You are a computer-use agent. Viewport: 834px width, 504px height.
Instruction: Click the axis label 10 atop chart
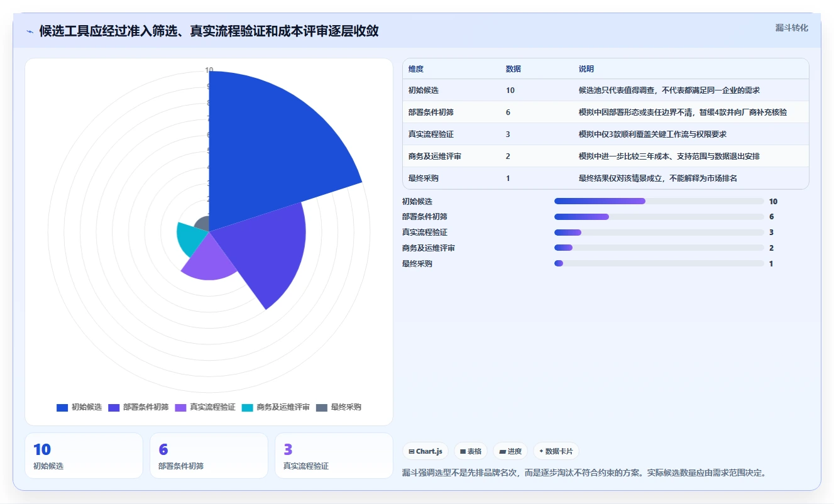coord(209,70)
